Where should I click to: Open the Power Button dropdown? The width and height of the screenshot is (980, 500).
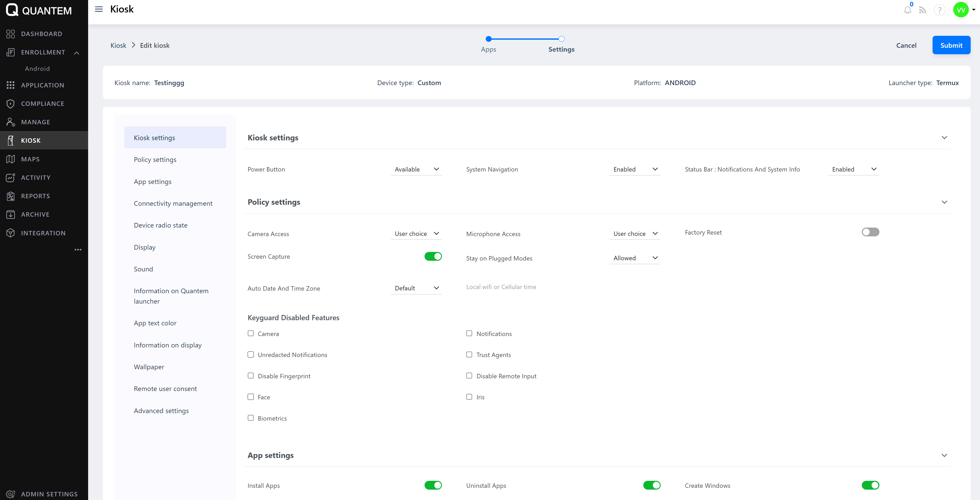416,169
